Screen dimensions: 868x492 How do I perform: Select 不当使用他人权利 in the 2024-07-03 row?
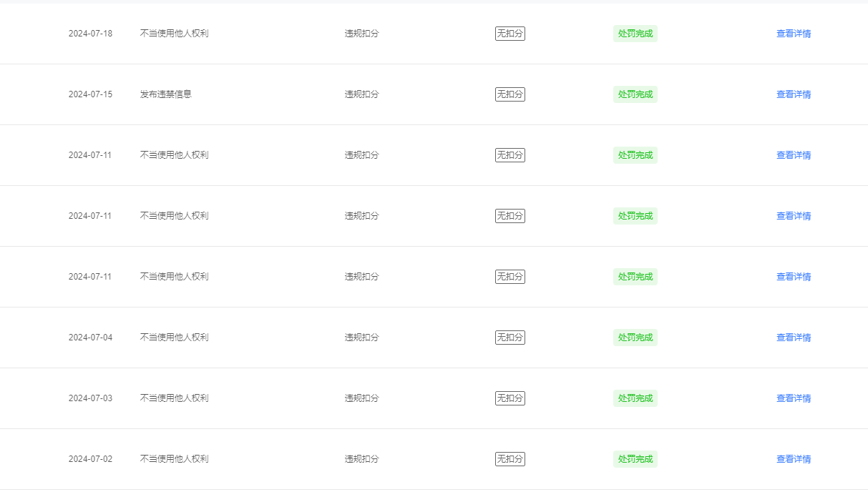click(x=175, y=398)
